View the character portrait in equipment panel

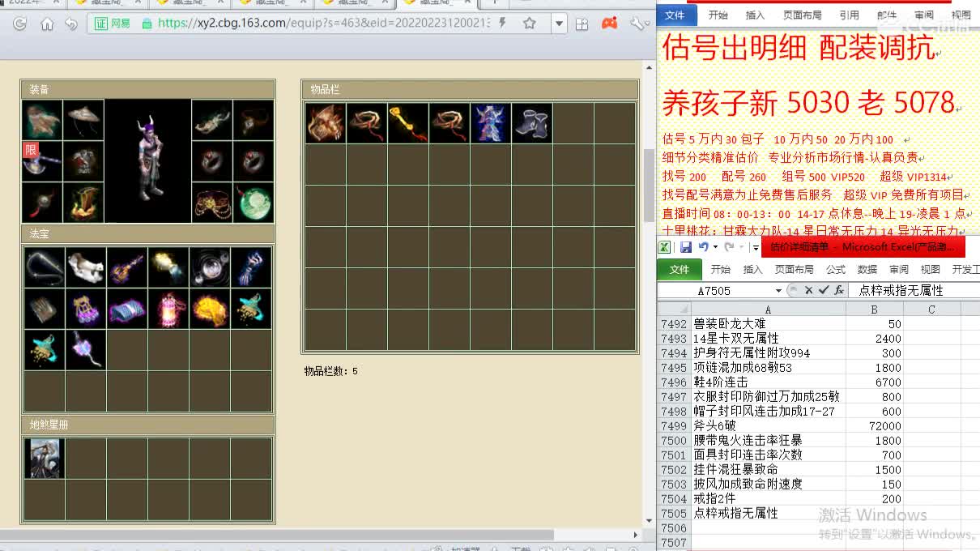click(148, 160)
